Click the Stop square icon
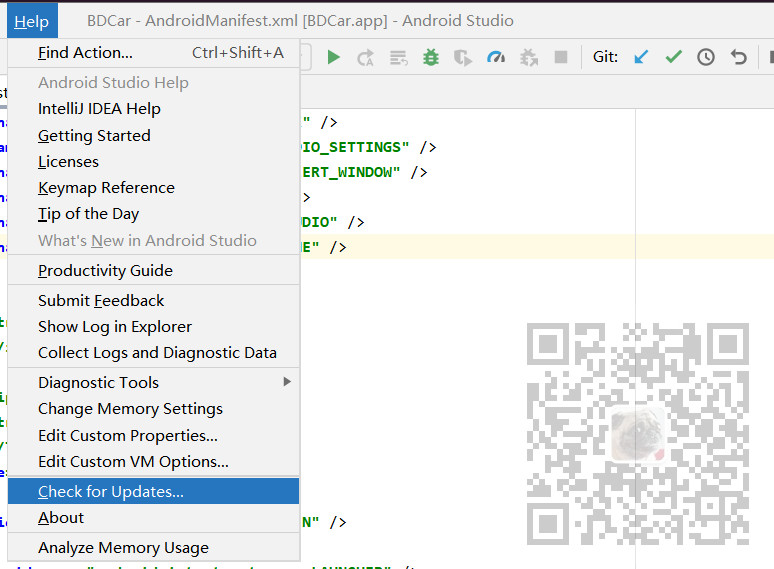Viewport: 774px width, 569px height. (561, 57)
